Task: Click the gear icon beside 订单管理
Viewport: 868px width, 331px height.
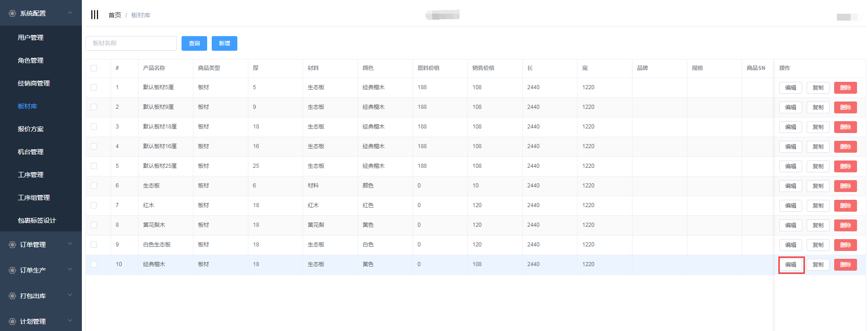Action: 12,245
